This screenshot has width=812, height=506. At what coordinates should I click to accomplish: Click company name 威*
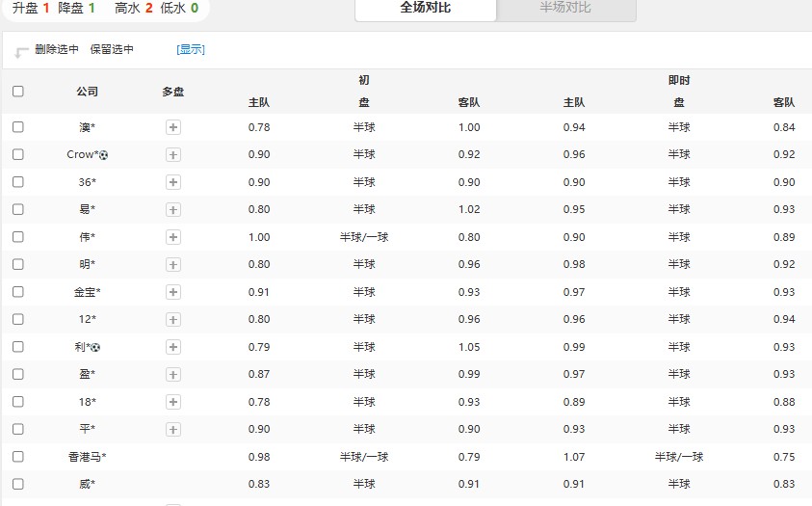click(87, 484)
